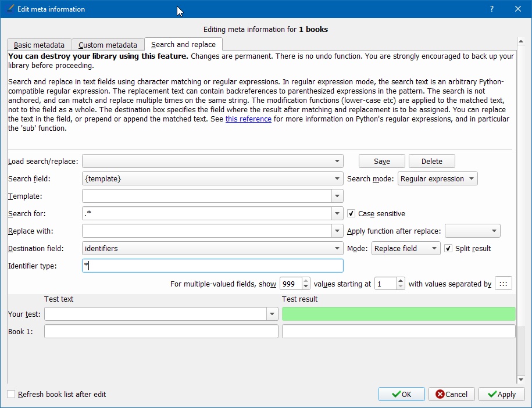Toggle the Case sensitive checkbox

pyautogui.click(x=351, y=214)
